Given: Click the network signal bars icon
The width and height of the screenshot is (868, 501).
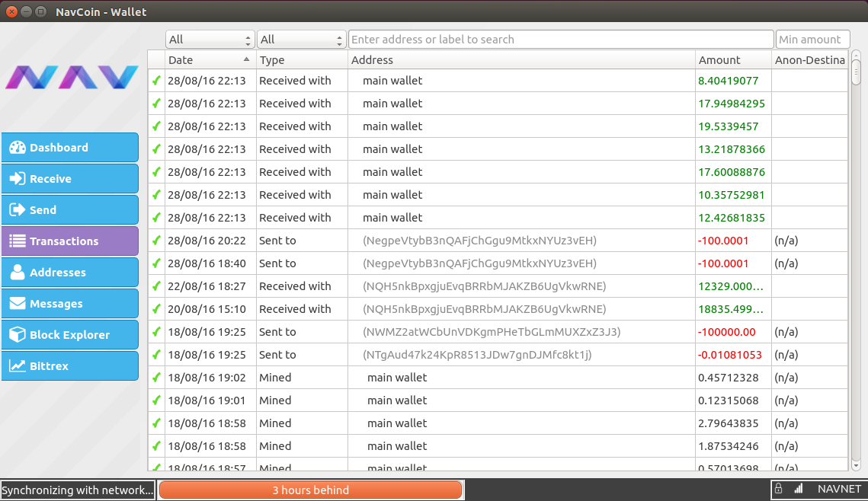Looking at the screenshot, I should coord(798,489).
